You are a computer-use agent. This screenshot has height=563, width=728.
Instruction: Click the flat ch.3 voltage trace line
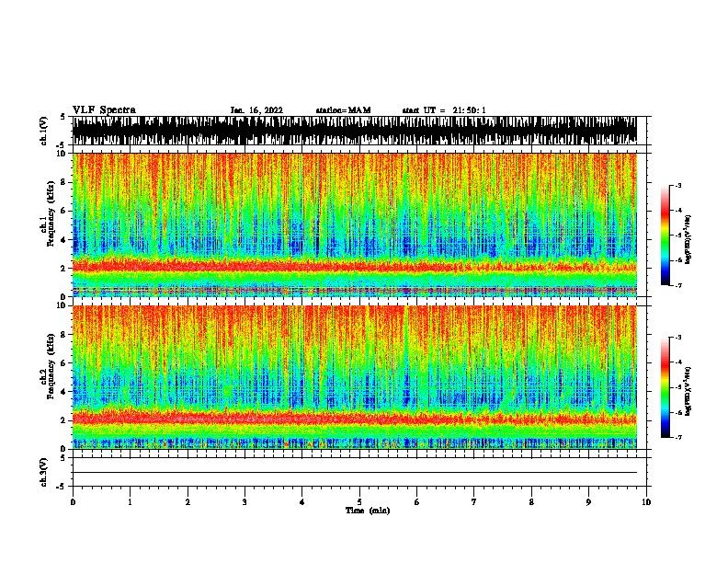tap(355, 473)
